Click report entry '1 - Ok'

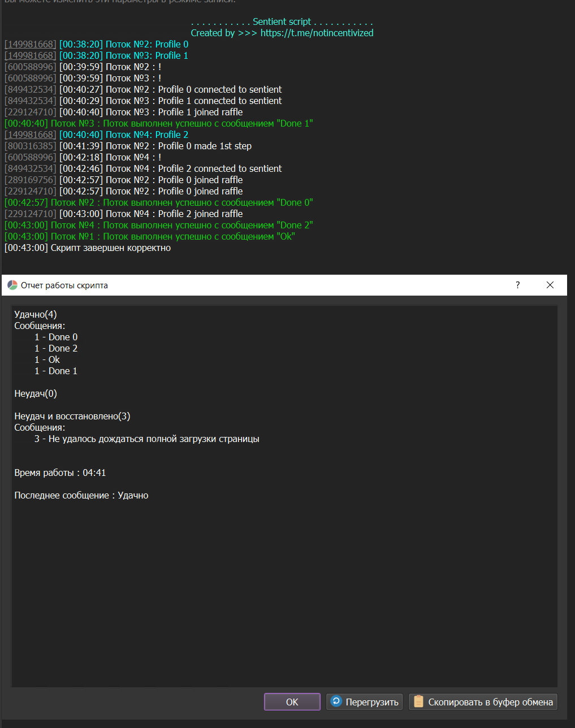coord(47,359)
